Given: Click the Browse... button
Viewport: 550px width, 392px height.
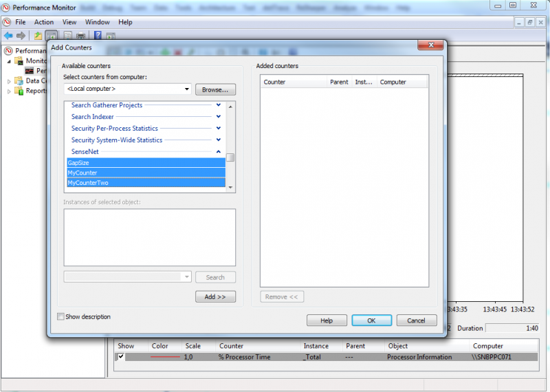Looking at the screenshot, I should [215, 89].
